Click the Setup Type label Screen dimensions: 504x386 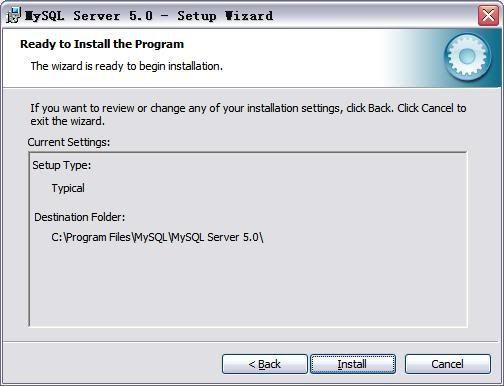62,165
